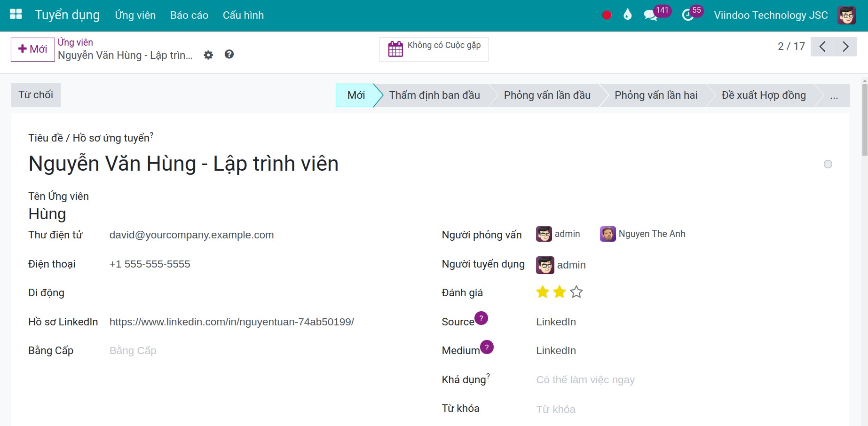This screenshot has height=426, width=868.
Task: Open the user avatar menu in the top bar
Action: tap(846, 15)
